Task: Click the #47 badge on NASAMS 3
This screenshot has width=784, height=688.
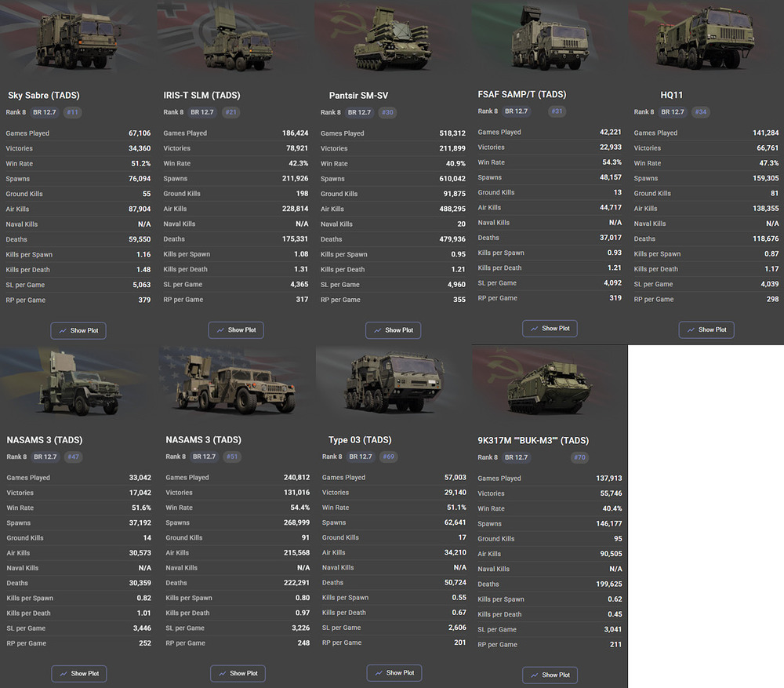Action: [73, 457]
